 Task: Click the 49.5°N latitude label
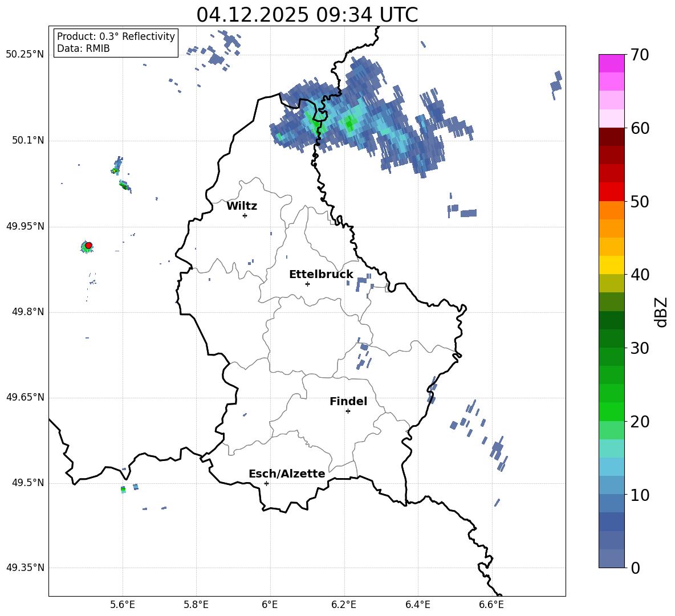click(x=28, y=483)
